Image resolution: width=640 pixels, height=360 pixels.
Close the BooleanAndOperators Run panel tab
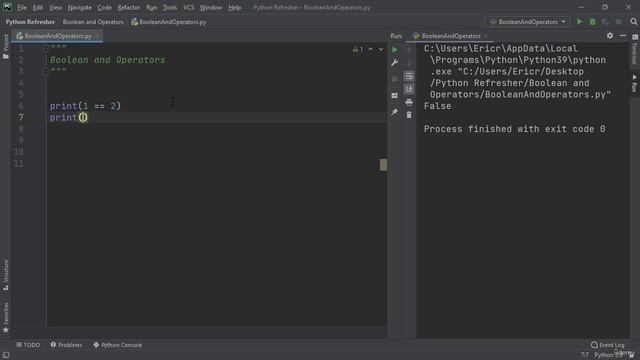(486, 36)
